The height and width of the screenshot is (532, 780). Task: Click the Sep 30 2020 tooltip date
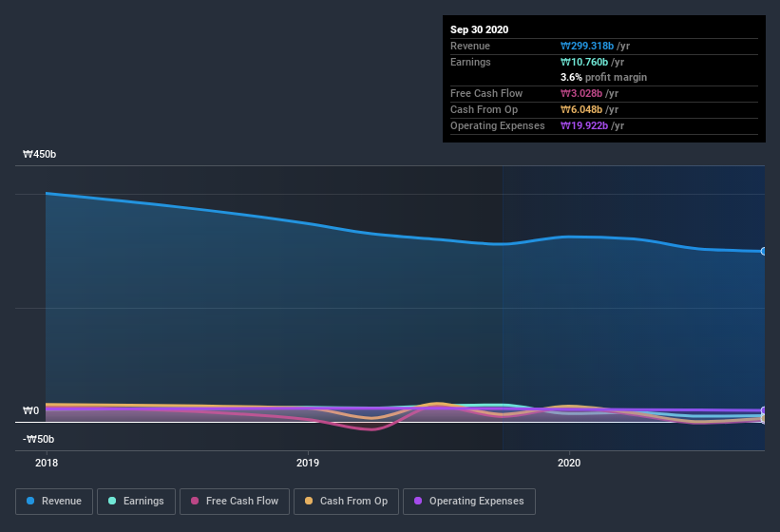(x=480, y=29)
